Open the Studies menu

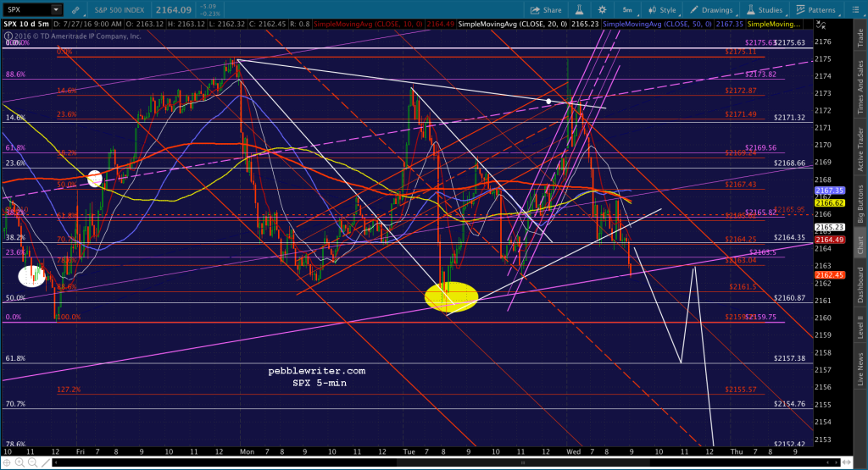tap(765, 10)
